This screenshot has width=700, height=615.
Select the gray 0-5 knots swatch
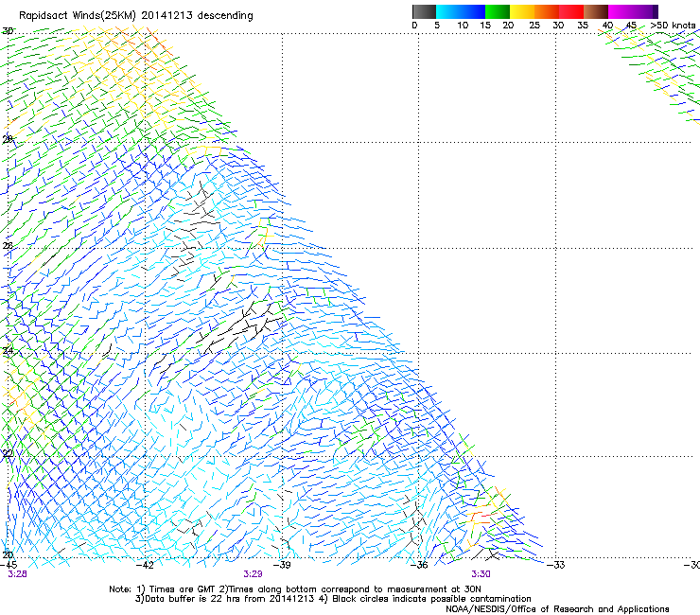pyautogui.click(x=424, y=11)
